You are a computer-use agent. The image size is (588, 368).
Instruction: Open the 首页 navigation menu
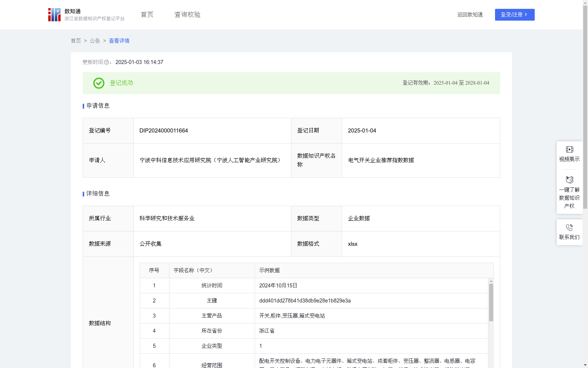[147, 15]
